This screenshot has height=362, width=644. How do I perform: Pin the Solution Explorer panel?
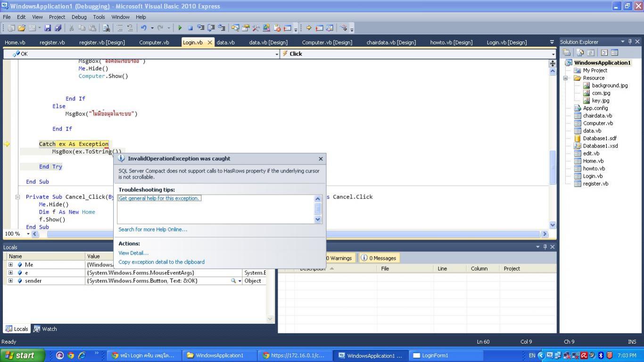[x=630, y=41]
